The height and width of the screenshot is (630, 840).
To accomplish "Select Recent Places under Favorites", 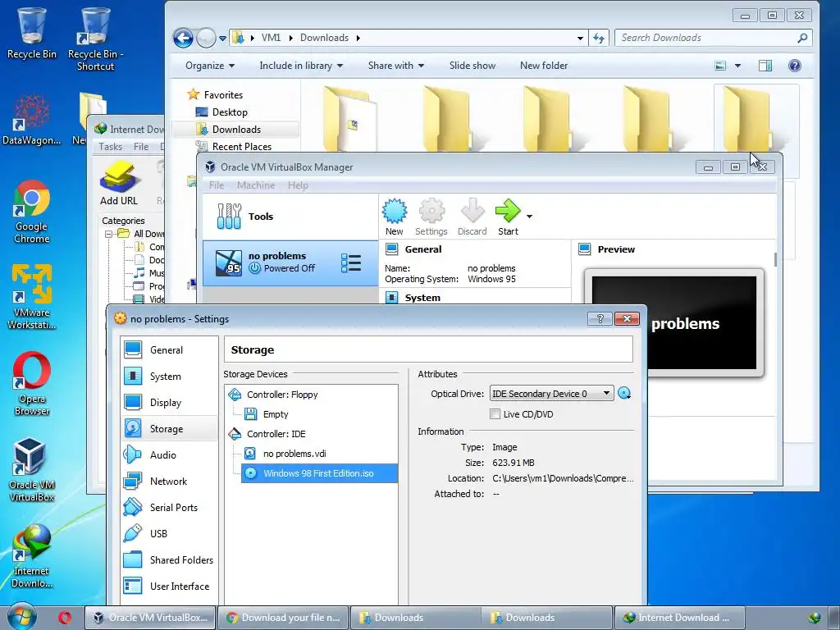I will pos(242,146).
